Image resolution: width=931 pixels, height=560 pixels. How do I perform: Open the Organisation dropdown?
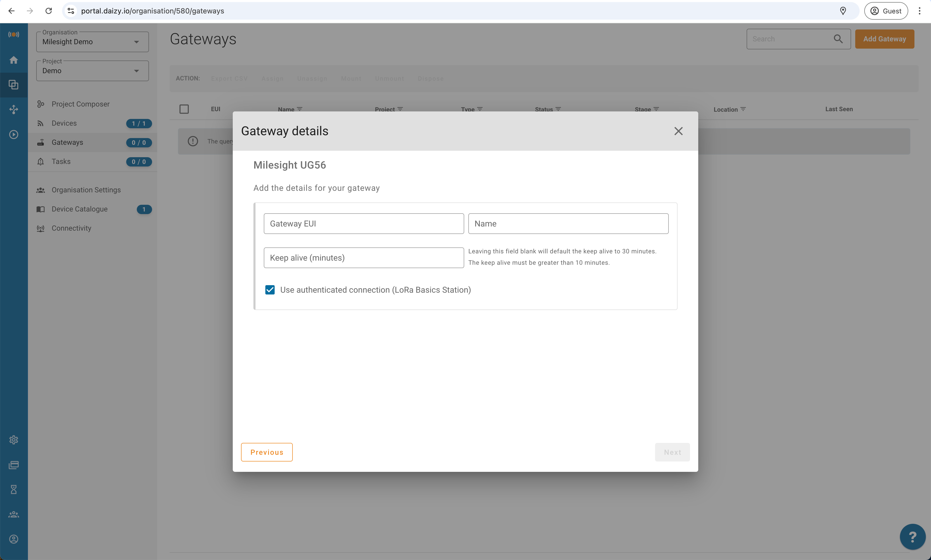(x=93, y=42)
